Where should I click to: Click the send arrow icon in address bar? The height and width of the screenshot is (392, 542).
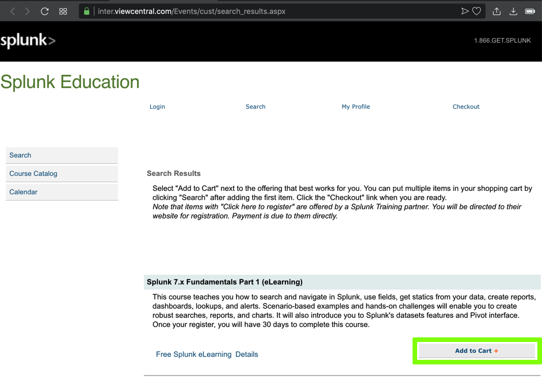(x=464, y=11)
